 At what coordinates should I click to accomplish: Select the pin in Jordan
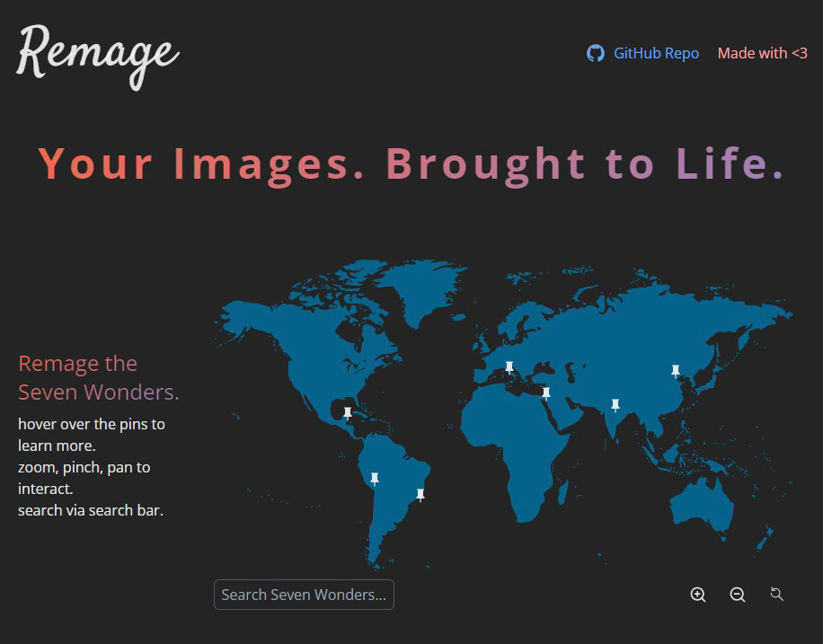(x=546, y=393)
